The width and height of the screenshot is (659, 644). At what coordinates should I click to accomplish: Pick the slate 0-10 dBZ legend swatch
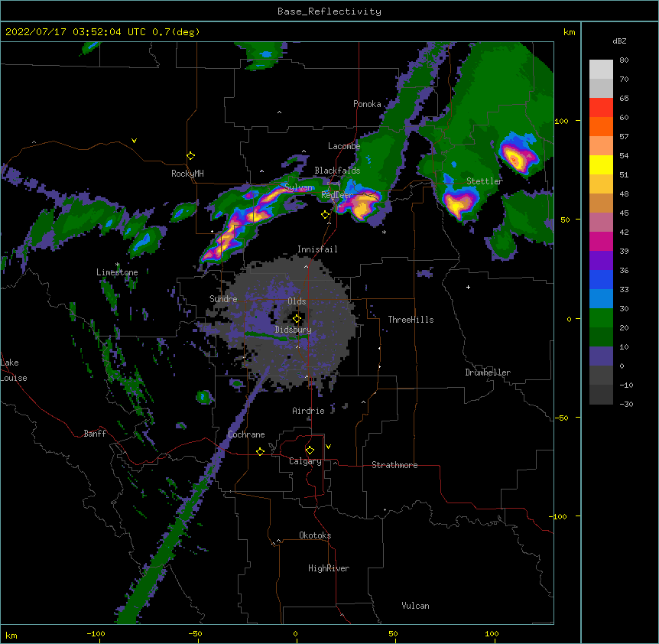(601, 356)
